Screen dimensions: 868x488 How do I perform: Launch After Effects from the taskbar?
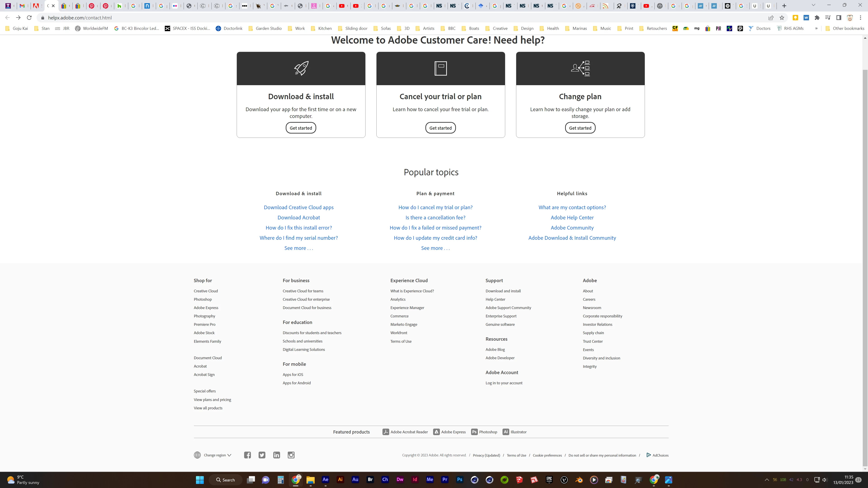[325, 480]
